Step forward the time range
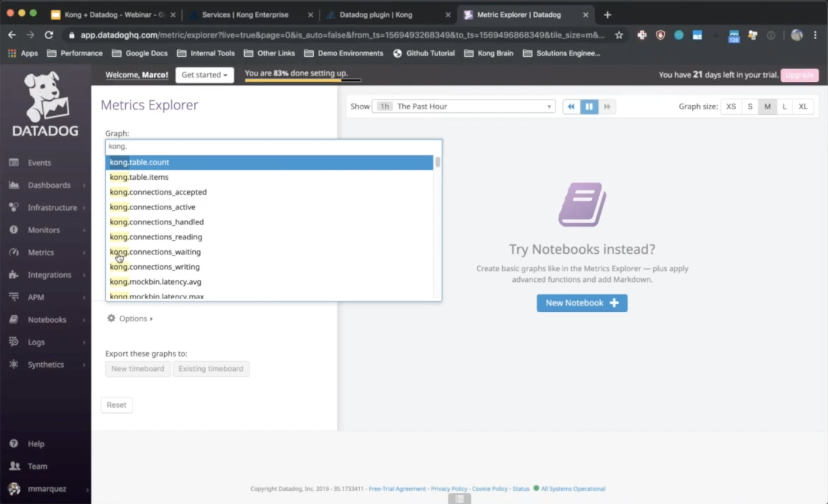 [607, 106]
